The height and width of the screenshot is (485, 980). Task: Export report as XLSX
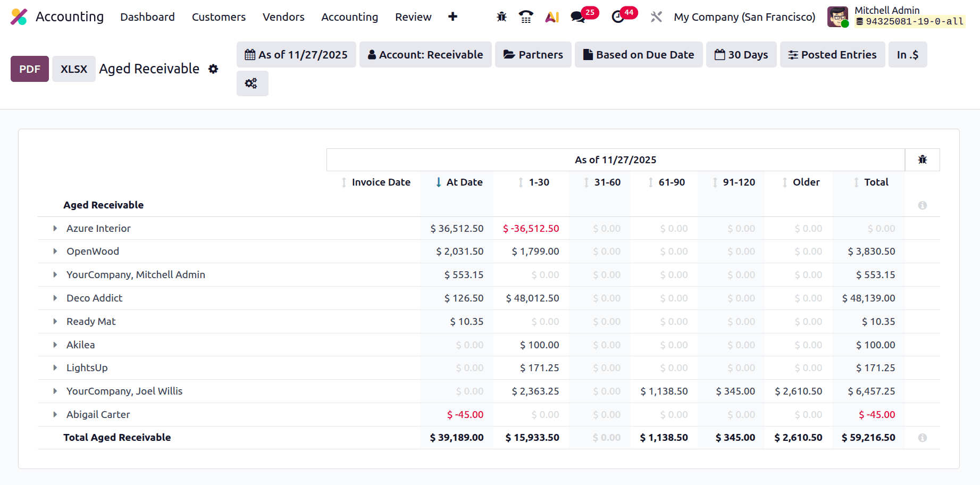74,69
